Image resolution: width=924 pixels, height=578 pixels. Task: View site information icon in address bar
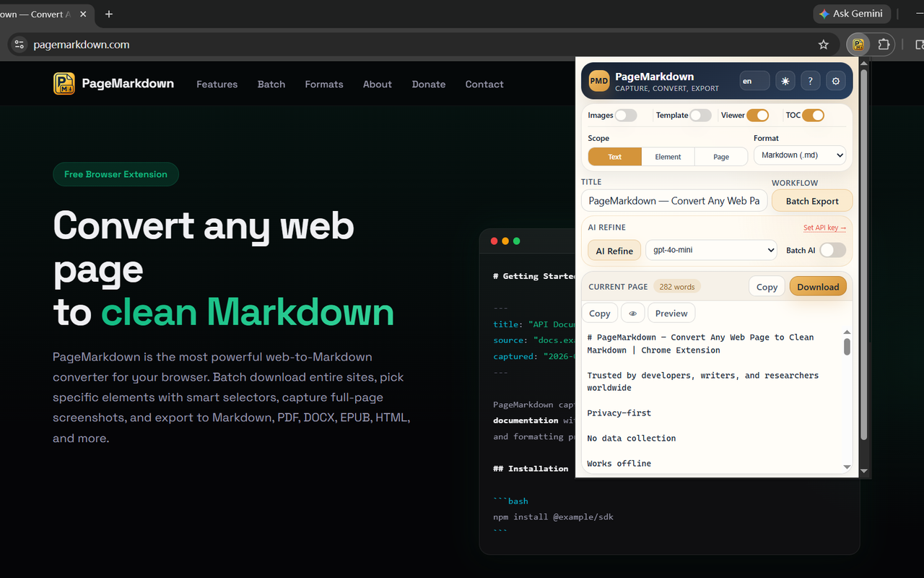coord(19,44)
